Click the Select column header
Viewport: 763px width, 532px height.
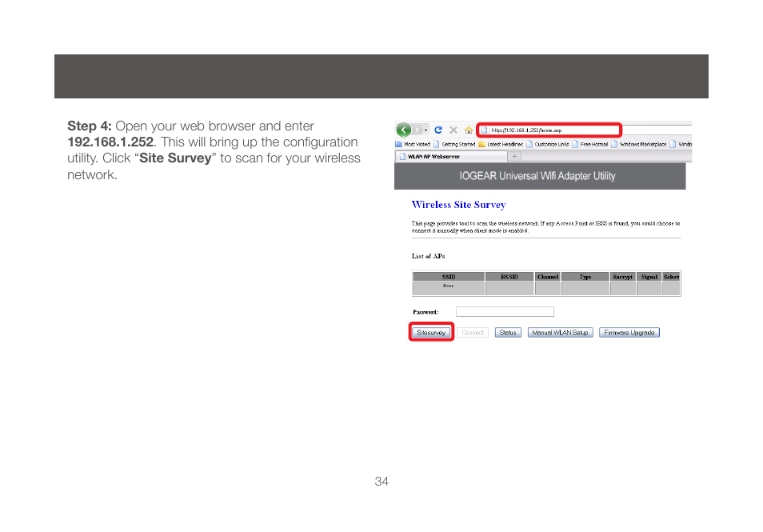pyautogui.click(x=671, y=277)
